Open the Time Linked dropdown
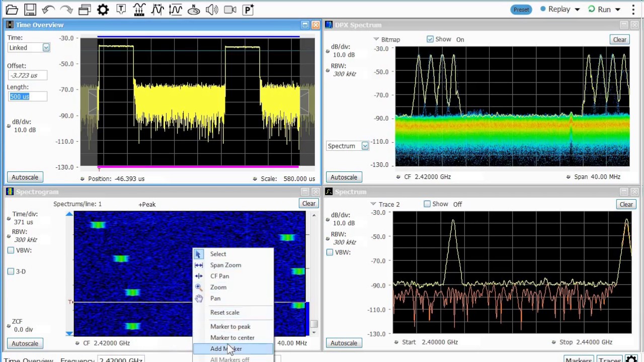644x362 pixels. coord(46,48)
